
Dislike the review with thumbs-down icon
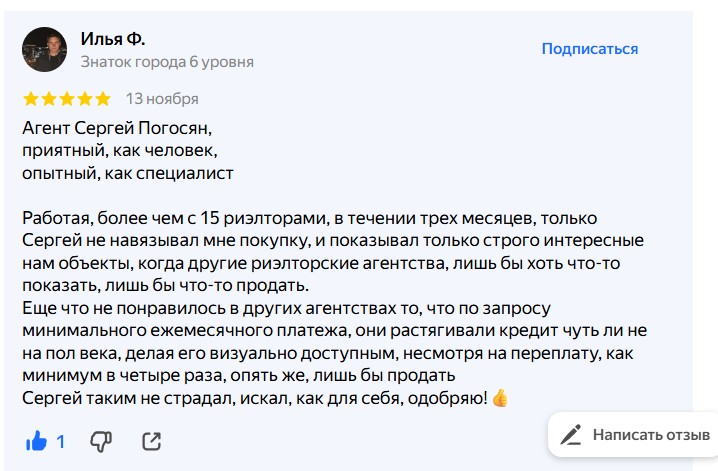[x=101, y=441]
